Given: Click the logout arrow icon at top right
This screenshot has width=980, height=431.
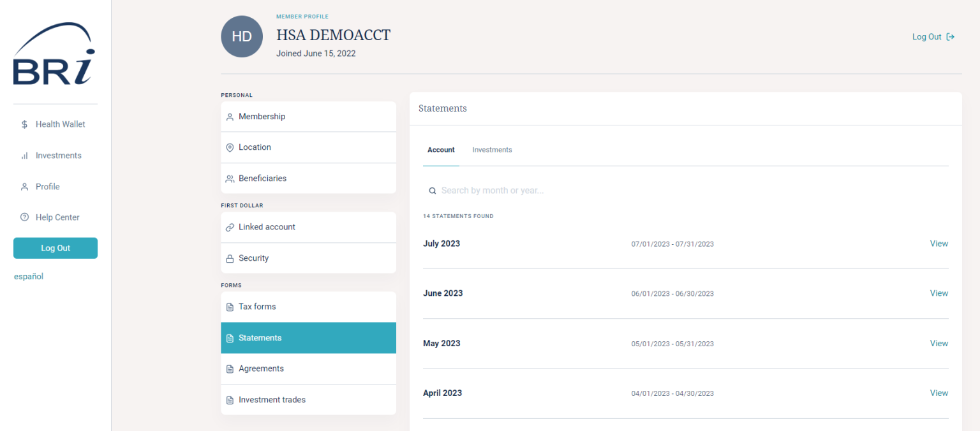Looking at the screenshot, I should coord(949,36).
